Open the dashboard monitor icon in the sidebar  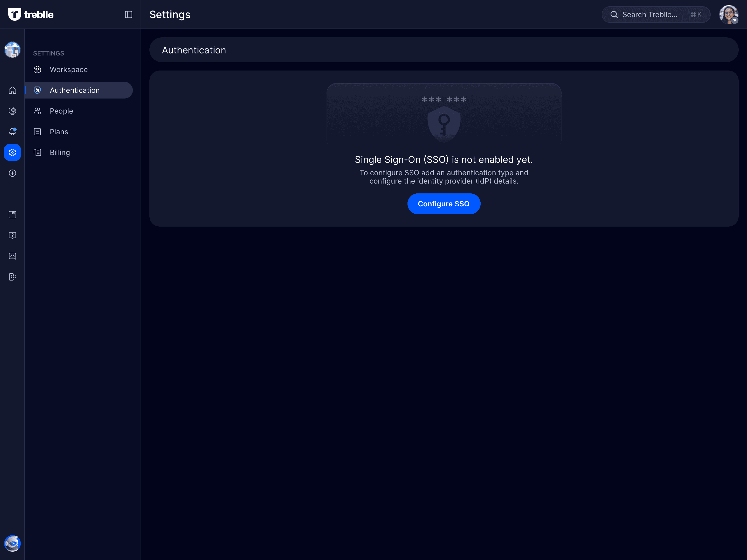pyautogui.click(x=12, y=111)
